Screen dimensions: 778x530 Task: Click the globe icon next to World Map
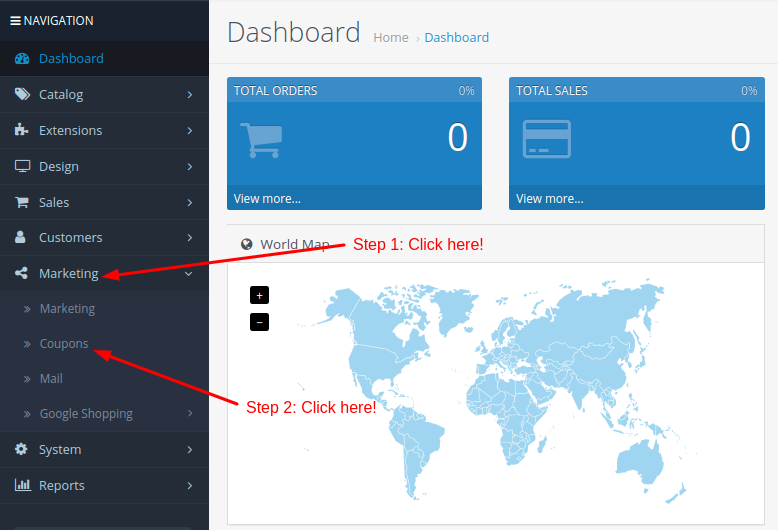click(x=247, y=244)
